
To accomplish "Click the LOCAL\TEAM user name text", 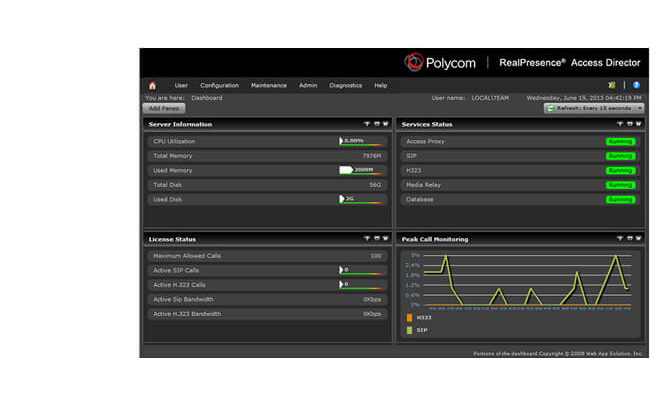I will (x=490, y=98).
